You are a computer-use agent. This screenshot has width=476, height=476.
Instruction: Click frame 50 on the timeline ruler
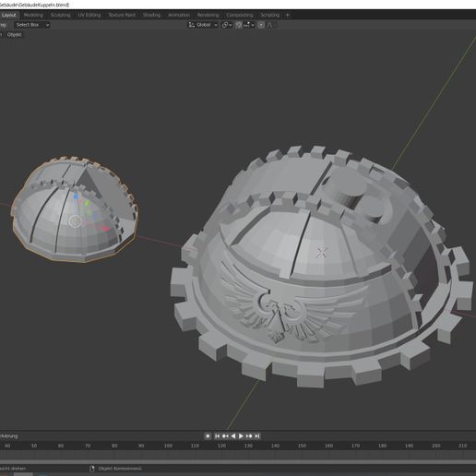click(34, 446)
